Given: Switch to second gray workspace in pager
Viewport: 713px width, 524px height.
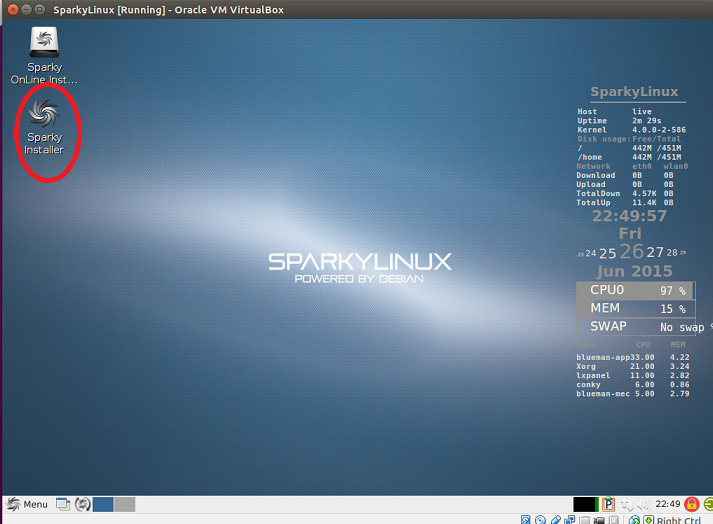Looking at the screenshot, I should click(125, 504).
